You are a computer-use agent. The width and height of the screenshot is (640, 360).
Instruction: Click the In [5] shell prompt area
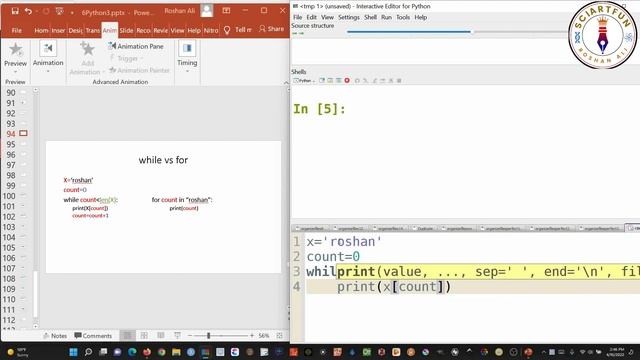pos(319,109)
